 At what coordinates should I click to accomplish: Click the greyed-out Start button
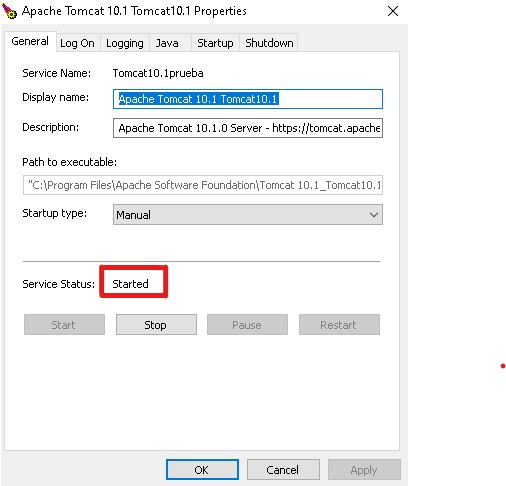tap(64, 325)
